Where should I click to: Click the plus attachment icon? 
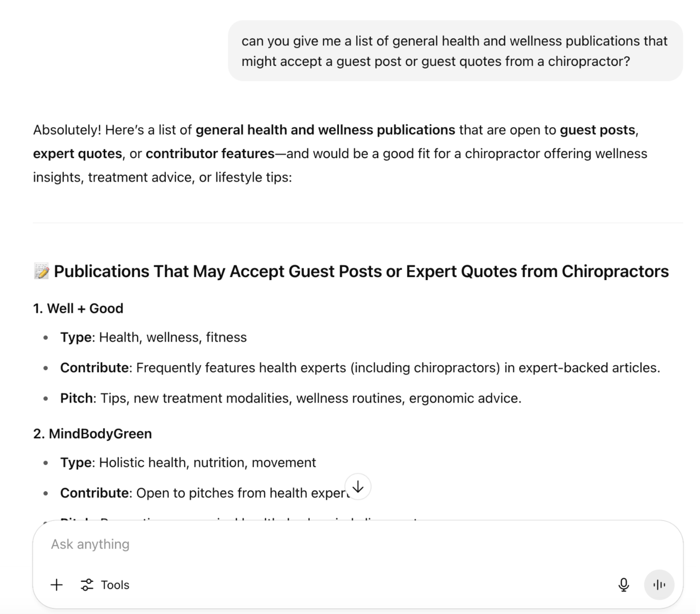[x=57, y=585]
